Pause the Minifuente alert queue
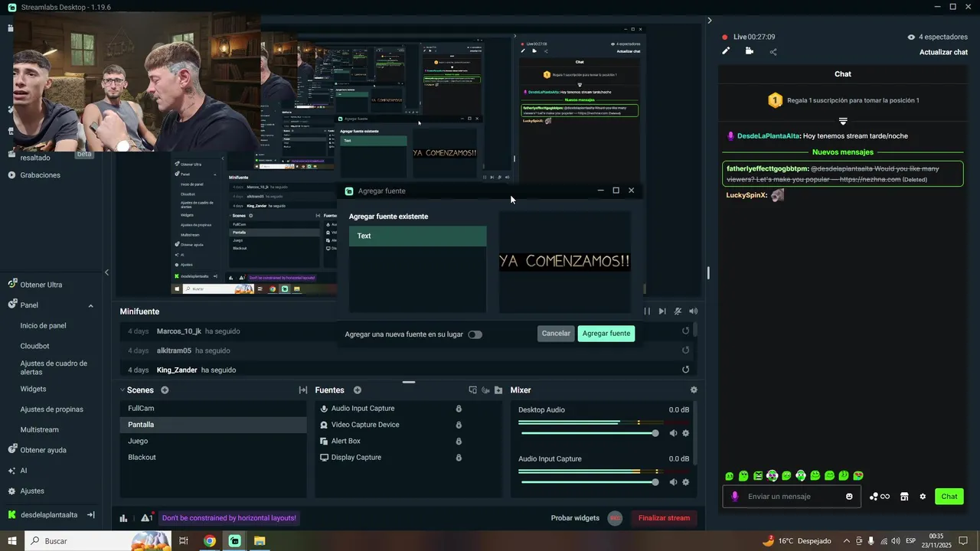Viewport: 980px width, 551px height. [647, 311]
